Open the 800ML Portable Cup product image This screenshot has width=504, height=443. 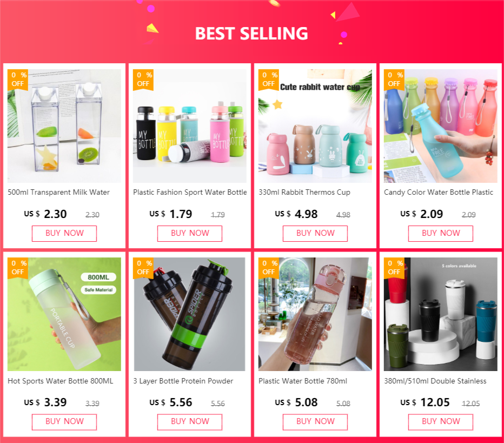[64, 314]
